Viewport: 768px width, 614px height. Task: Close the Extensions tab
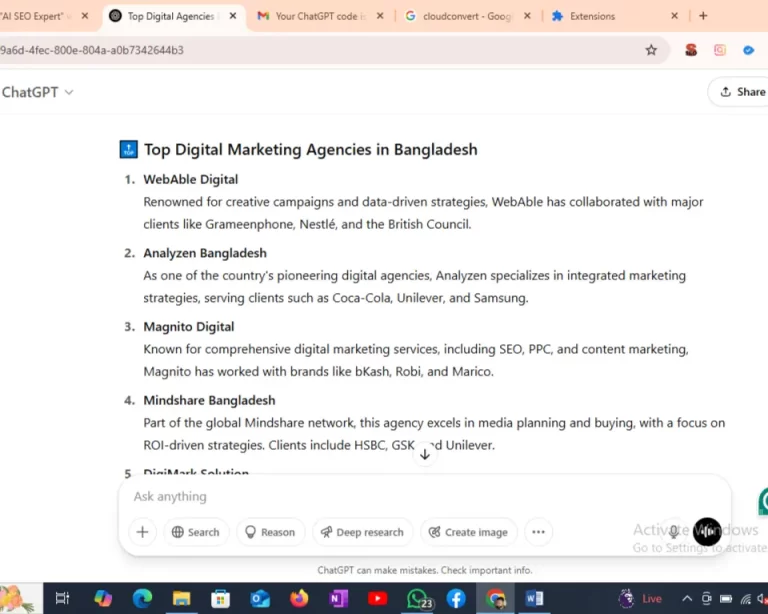pyautogui.click(x=674, y=16)
